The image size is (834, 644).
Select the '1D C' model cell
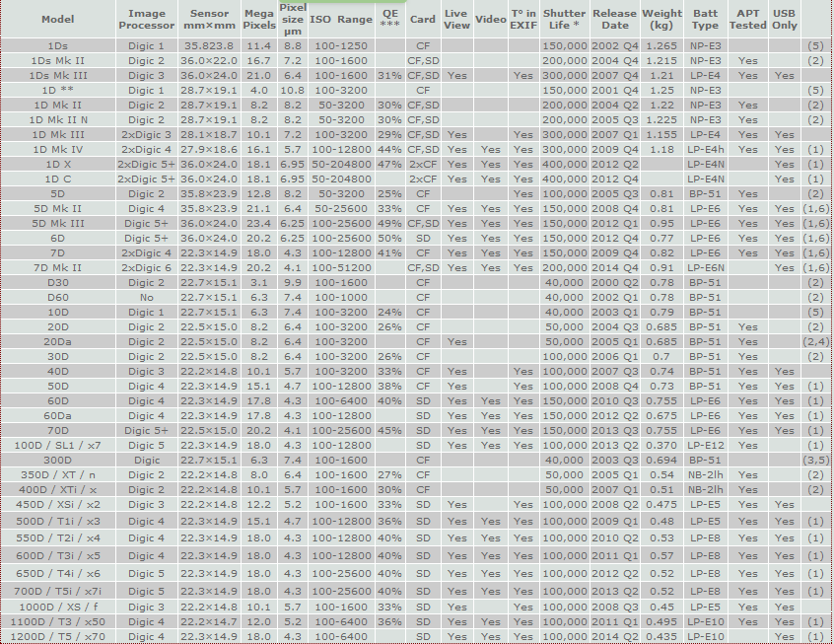[57, 179]
